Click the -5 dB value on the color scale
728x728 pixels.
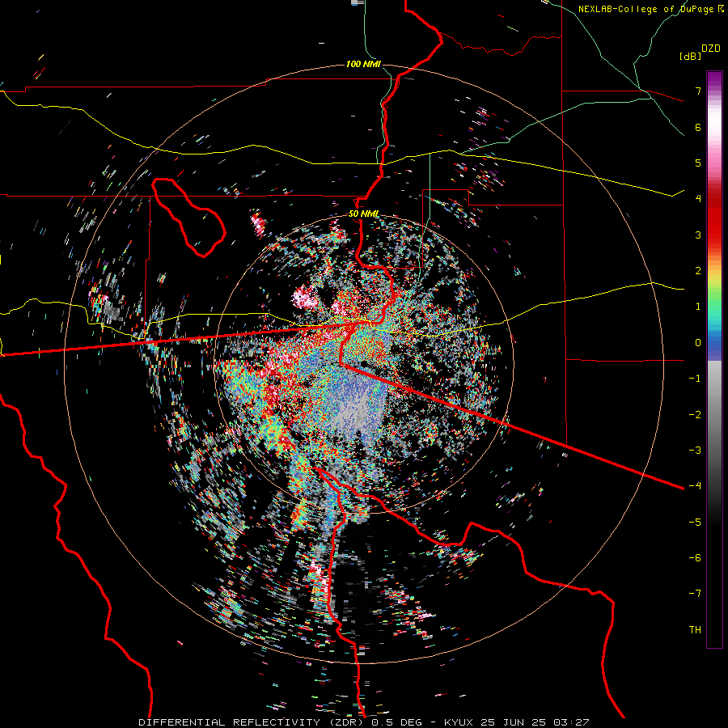point(695,522)
